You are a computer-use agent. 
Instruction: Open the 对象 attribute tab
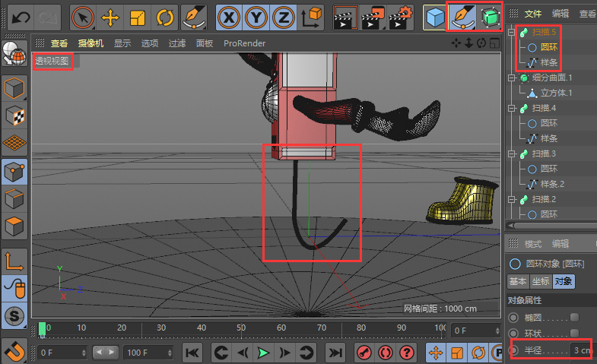[564, 281]
